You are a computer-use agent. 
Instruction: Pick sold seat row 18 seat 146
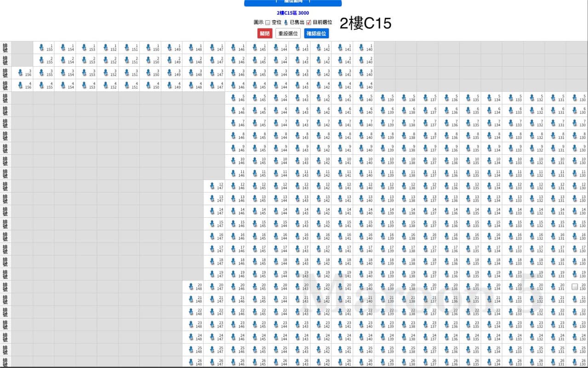[234, 262]
